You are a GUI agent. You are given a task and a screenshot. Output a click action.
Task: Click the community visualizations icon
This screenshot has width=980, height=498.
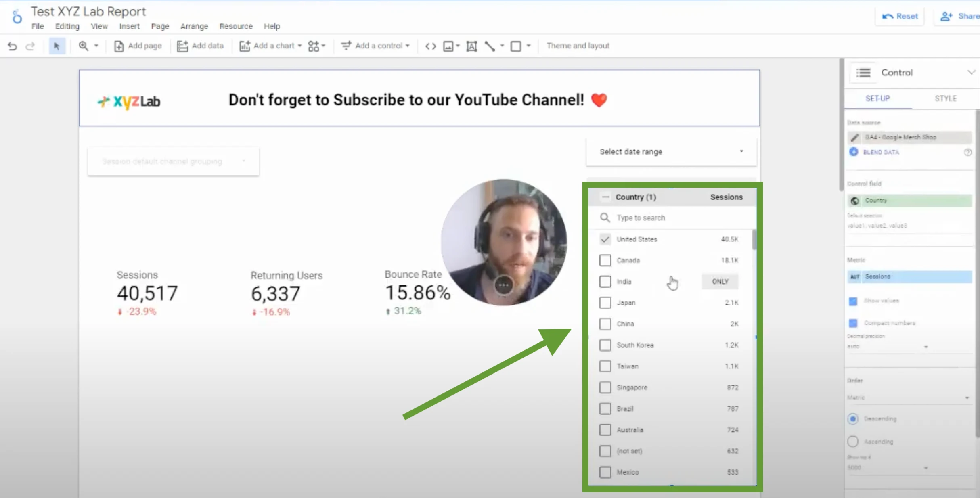tap(314, 46)
